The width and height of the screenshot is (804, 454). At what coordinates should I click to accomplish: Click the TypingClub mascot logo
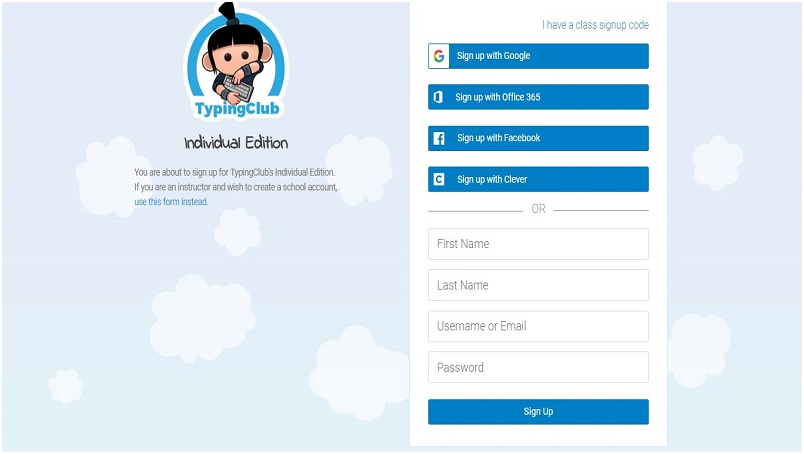[236, 62]
